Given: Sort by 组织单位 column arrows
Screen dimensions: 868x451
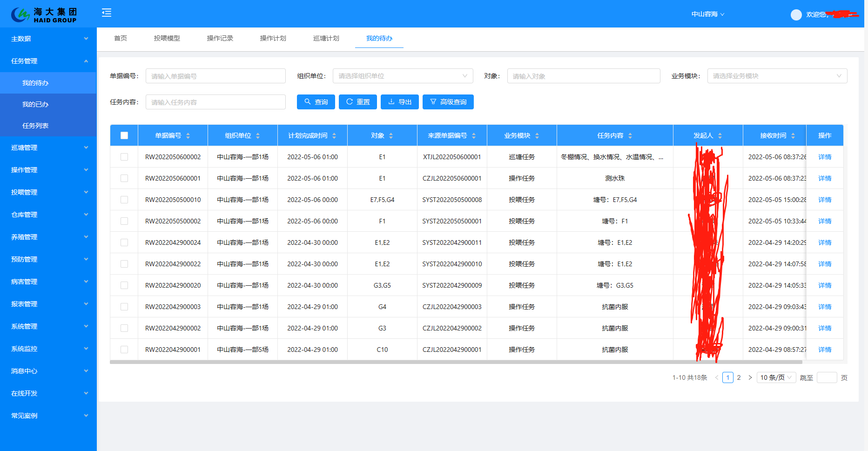Looking at the screenshot, I should pos(258,135).
